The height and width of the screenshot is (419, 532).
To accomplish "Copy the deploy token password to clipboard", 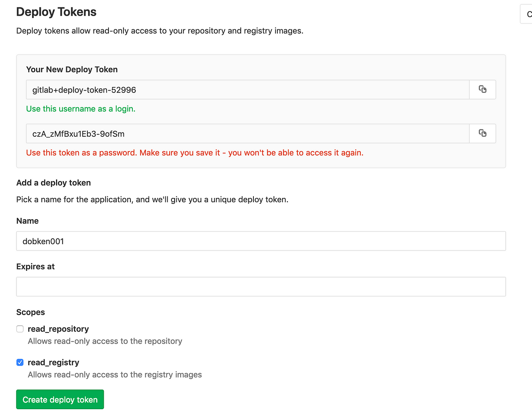I will (483, 134).
